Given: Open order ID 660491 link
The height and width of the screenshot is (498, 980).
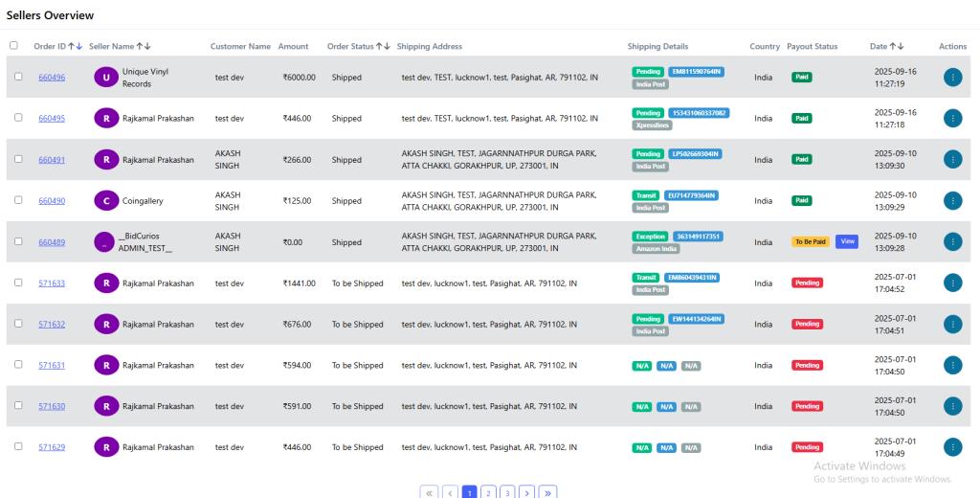Looking at the screenshot, I should click(x=52, y=159).
